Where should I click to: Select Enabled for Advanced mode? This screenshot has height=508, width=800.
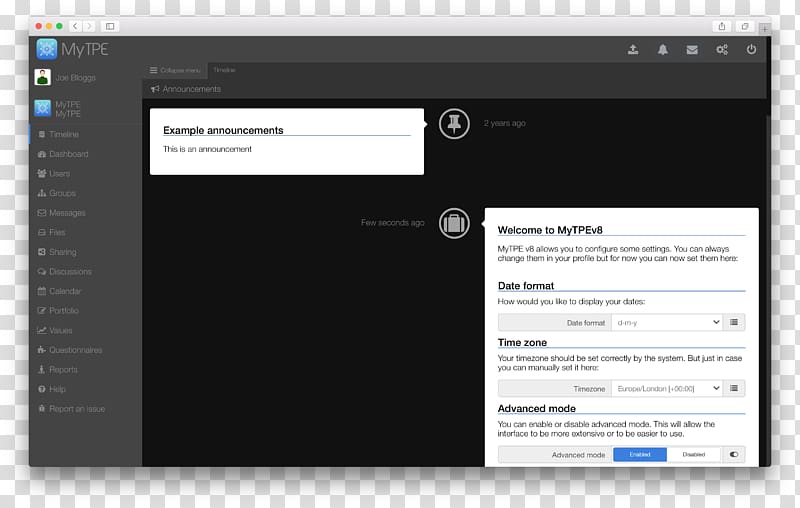(x=640, y=454)
